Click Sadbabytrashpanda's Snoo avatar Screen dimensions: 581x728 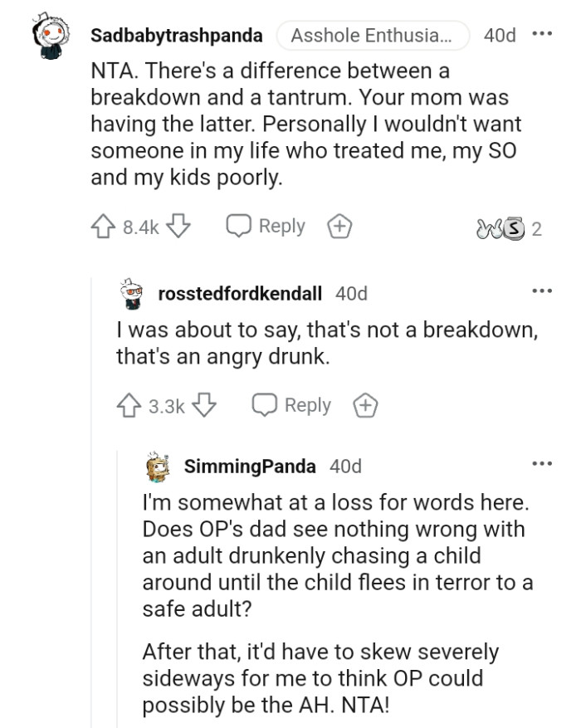tap(48, 35)
